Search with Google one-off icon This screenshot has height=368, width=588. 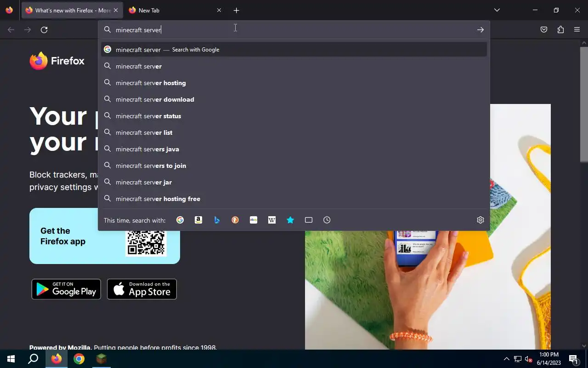tap(180, 220)
